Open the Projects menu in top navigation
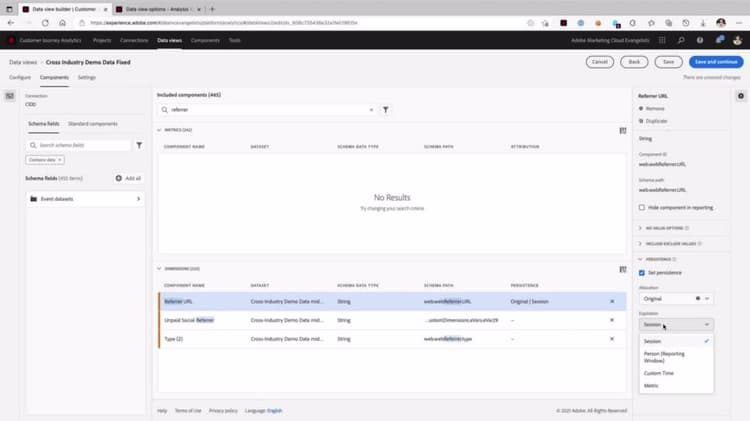Screen dimensions: 750x421 (x=102, y=40)
